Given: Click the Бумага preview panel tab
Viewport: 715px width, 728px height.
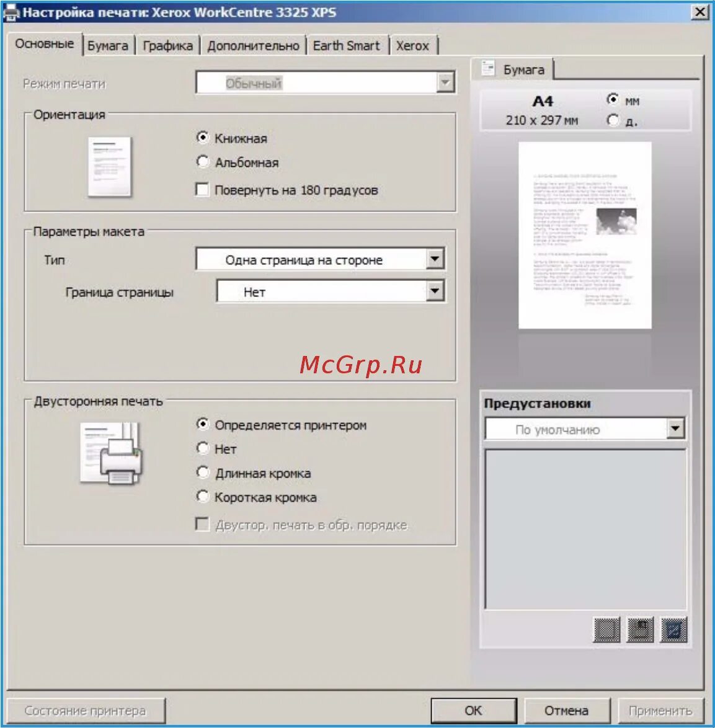Looking at the screenshot, I should pos(513,69).
